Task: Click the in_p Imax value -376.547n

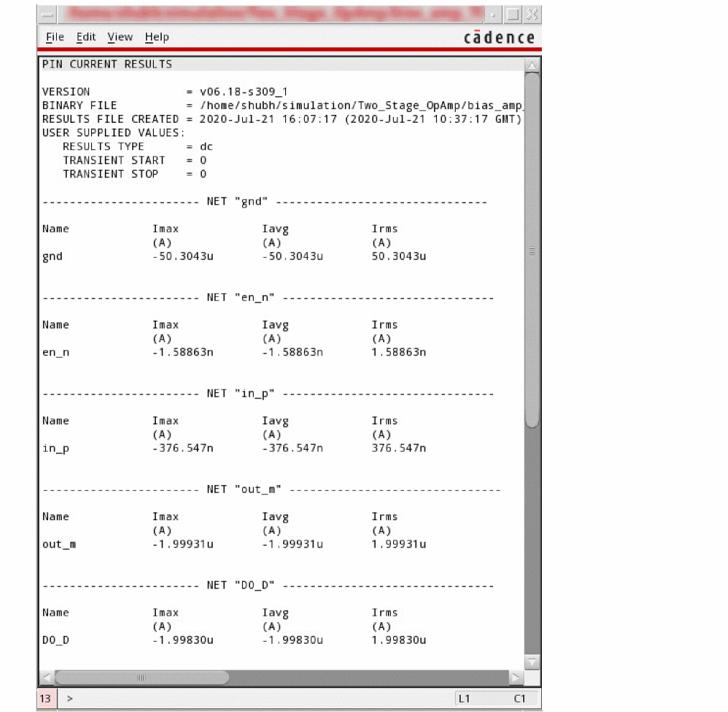Action: (183, 448)
